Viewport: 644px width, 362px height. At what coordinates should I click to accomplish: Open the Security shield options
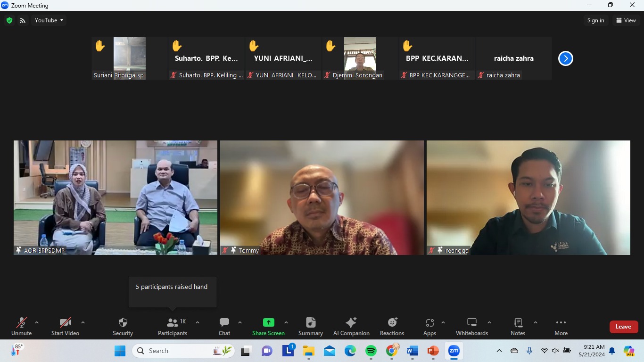coord(123,326)
